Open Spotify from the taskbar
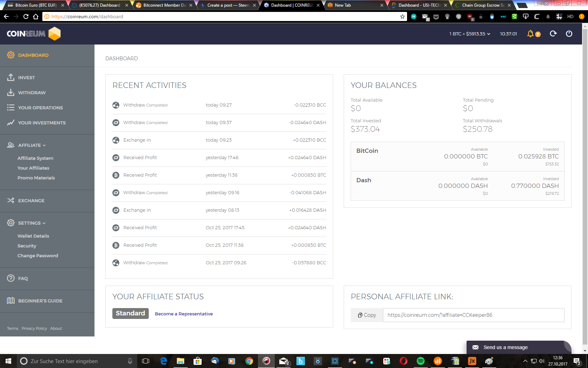This screenshot has width=588, height=368. point(421,361)
